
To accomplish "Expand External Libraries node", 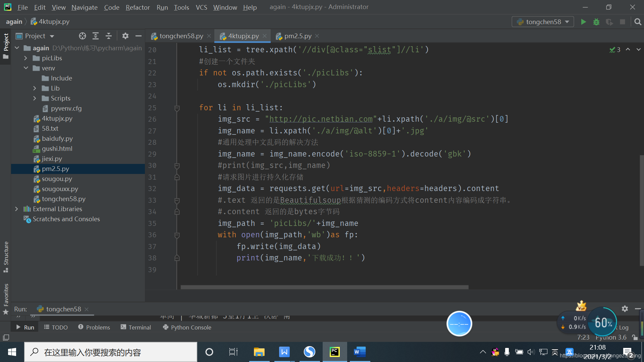I will (16, 209).
